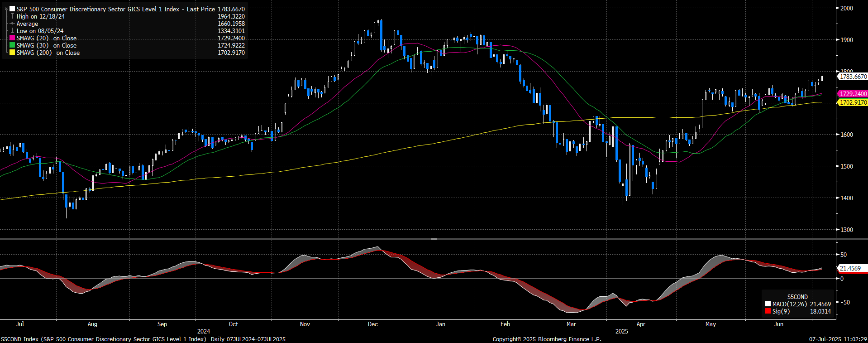Click the 'Nov' label on the time axis
Screen dimensions: 868x343
[x=305, y=324]
